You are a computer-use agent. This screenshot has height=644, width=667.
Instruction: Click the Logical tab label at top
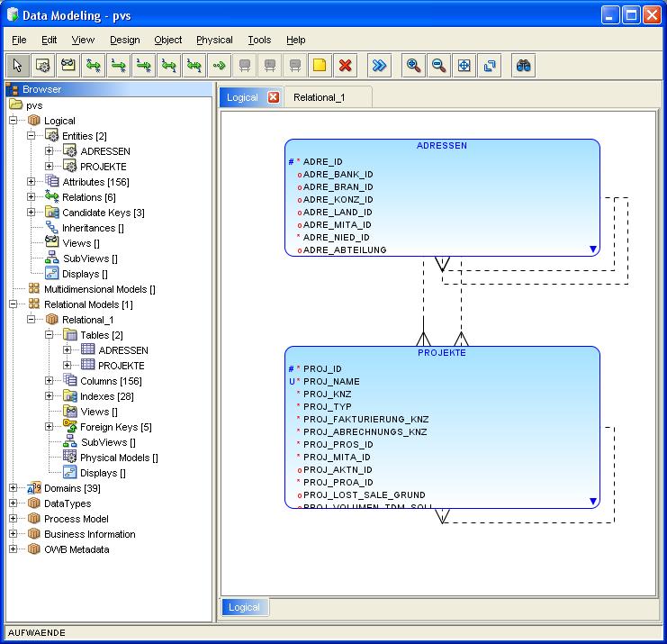[242, 97]
